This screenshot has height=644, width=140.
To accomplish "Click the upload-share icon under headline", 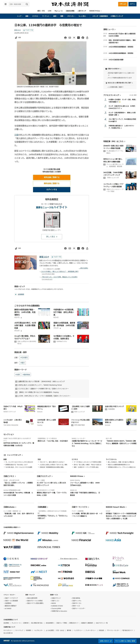I will 87,38.
